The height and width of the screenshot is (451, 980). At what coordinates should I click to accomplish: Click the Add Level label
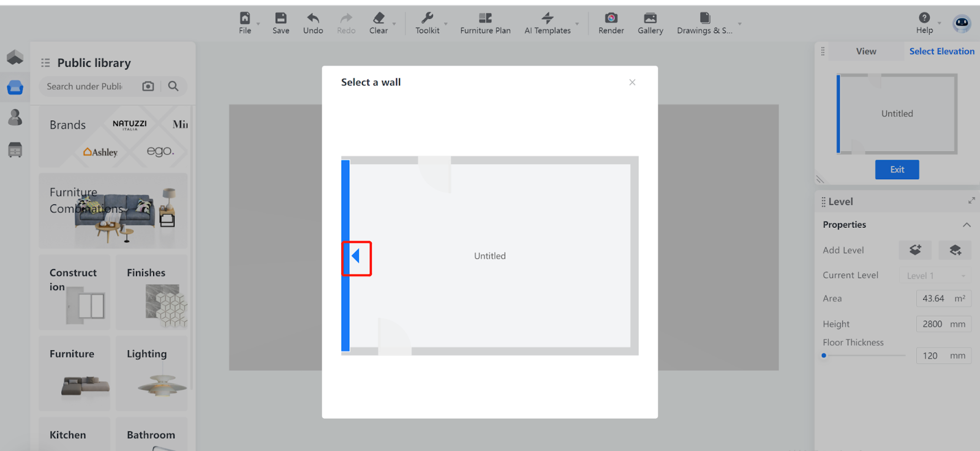[x=843, y=250]
